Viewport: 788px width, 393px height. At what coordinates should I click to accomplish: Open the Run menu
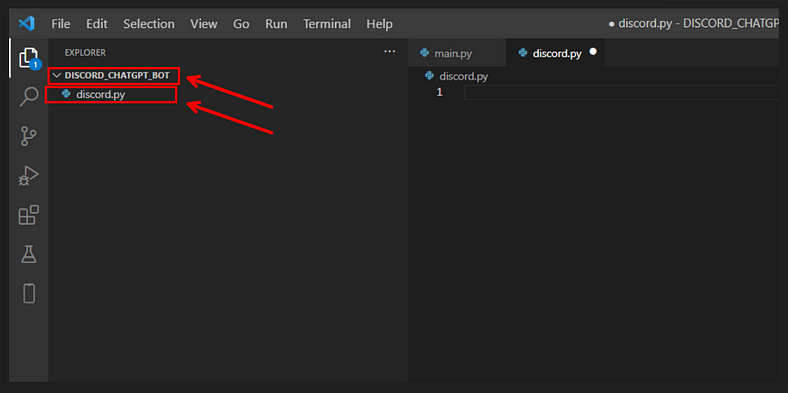276,24
